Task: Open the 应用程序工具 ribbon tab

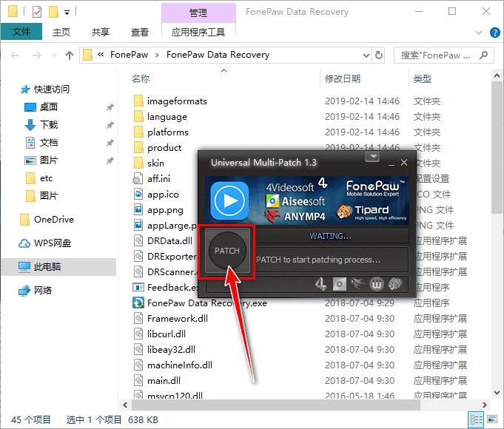Action: pyautogui.click(x=198, y=32)
